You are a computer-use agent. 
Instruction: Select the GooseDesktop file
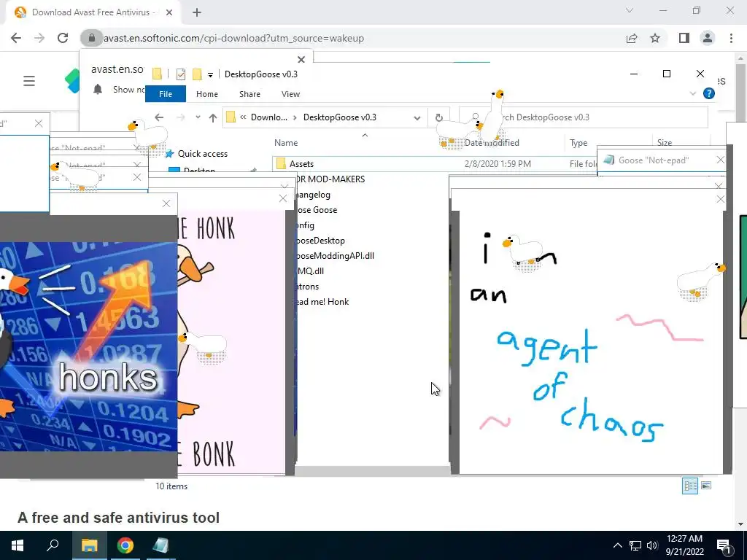[x=320, y=241]
